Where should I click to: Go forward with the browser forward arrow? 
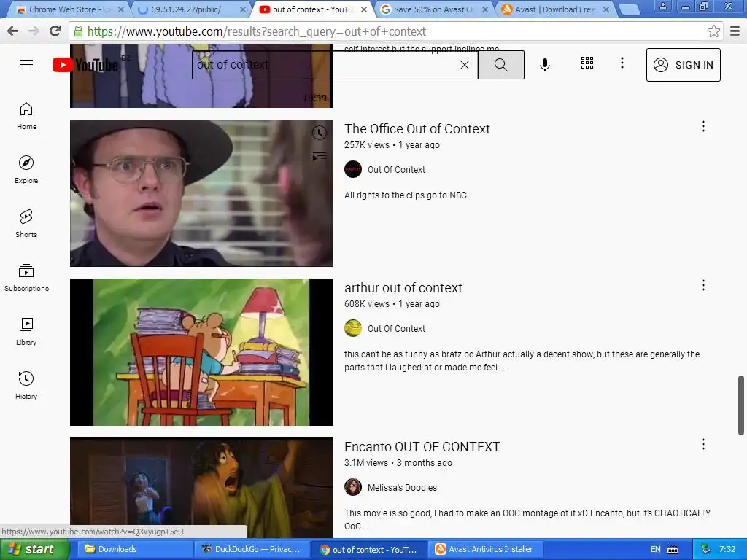pyautogui.click(x=34, y=31)
